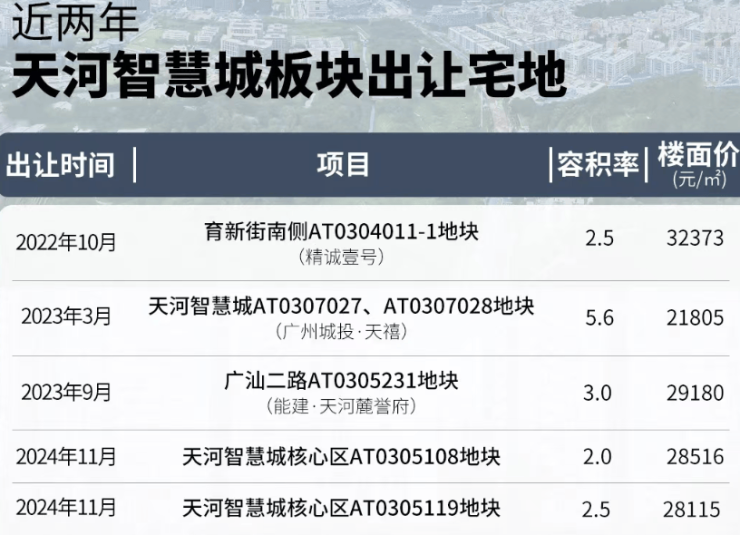Click the floor price 21805
The image size is (740, 535).
click(694, 316)
